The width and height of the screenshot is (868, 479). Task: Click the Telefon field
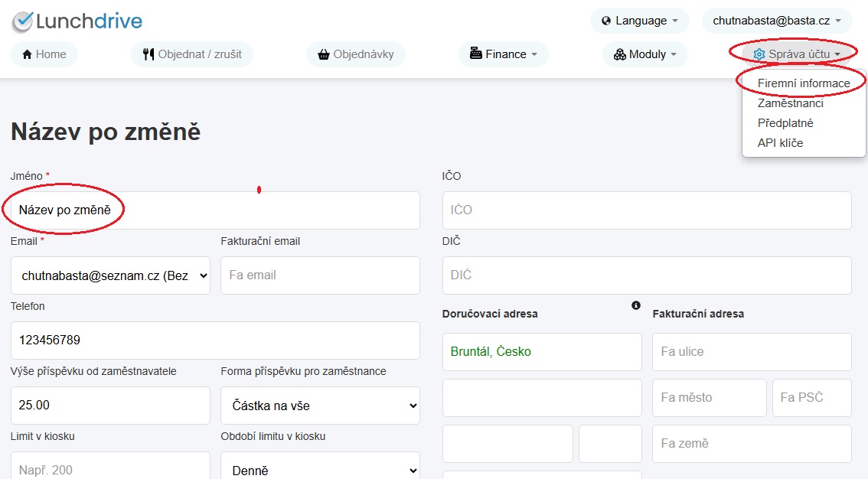(215, 341)
